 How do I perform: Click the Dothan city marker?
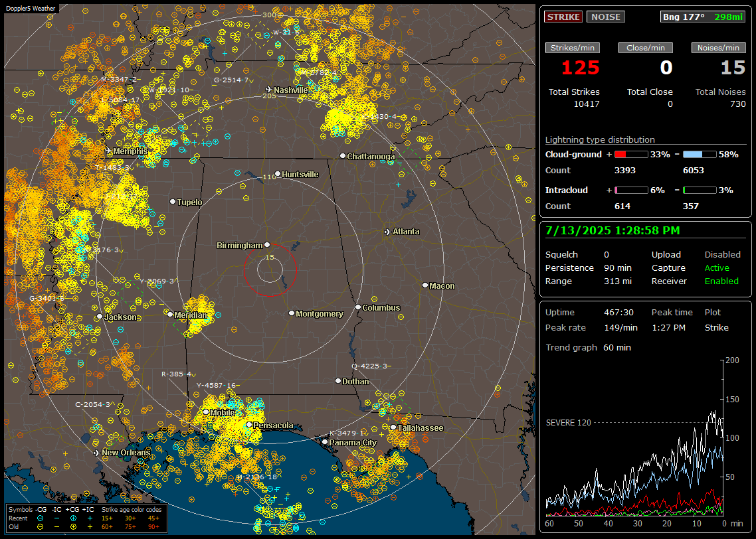(338, 380)
